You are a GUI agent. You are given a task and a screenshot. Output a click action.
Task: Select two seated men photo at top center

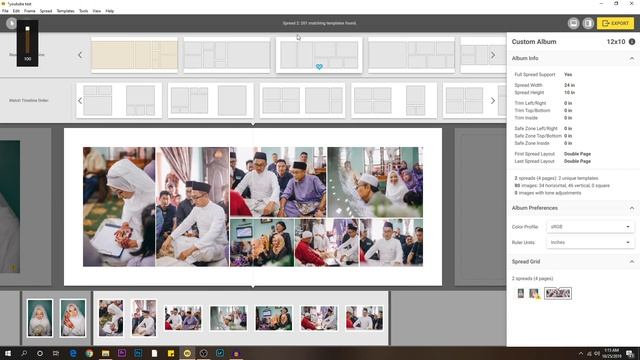(278, 182)
